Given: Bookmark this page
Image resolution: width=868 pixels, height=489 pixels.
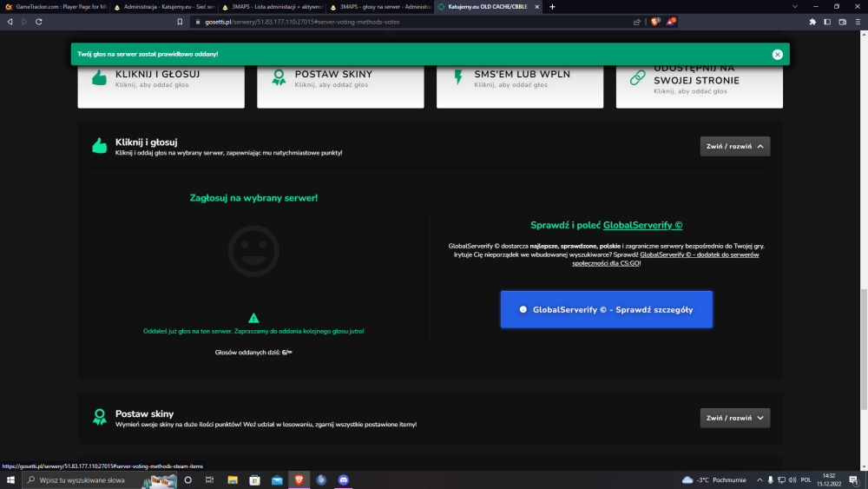Looking at the screenshot, I should (180, 22).
